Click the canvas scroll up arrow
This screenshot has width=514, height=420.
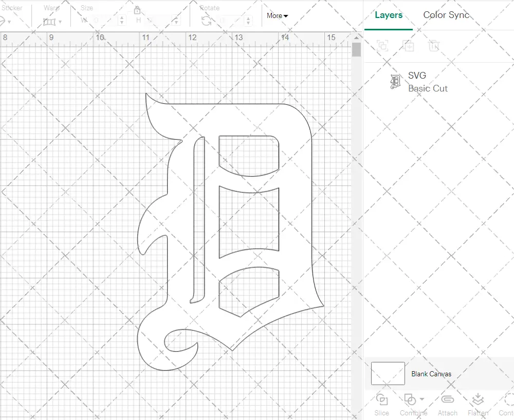pos(356,38)
